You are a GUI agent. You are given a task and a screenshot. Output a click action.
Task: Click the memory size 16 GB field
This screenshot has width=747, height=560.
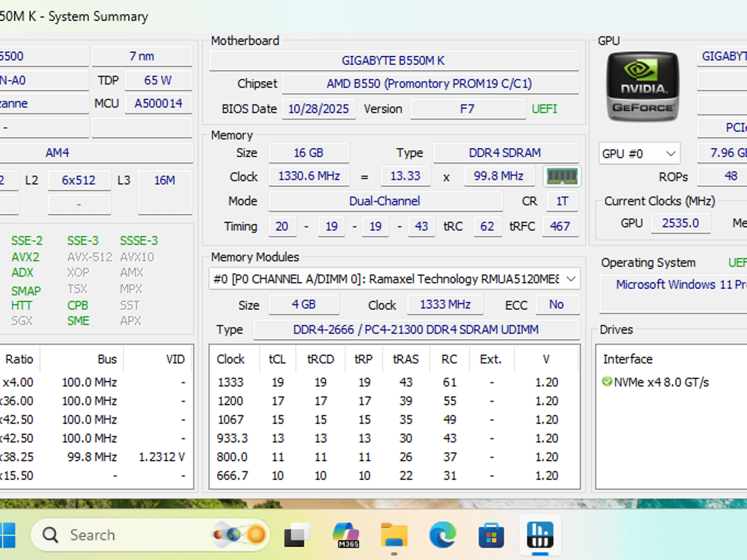coord(309,153)
